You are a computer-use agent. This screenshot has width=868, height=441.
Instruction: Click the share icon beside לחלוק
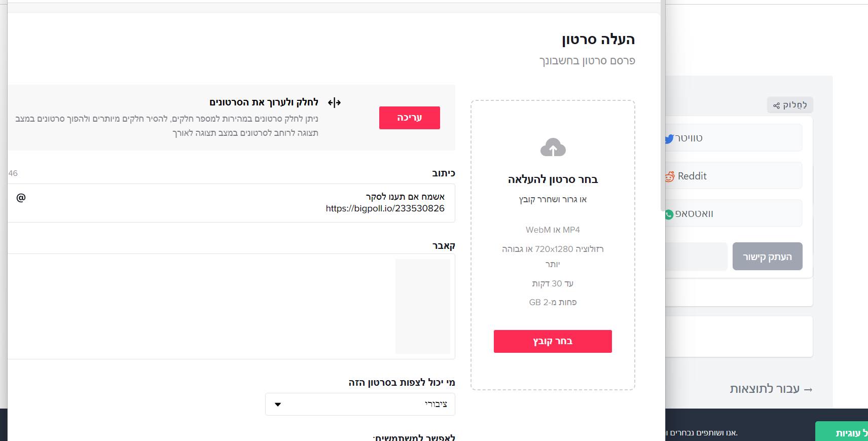[x=776, y=105]
